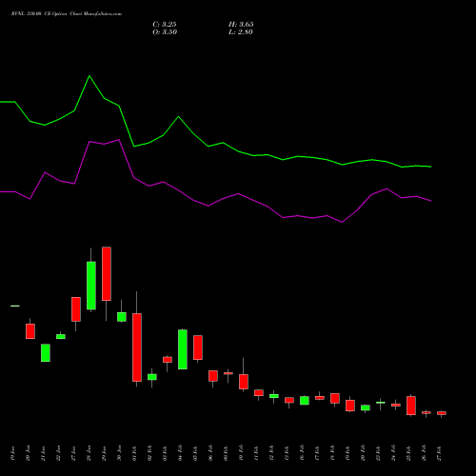This screenshot has width=476, height=476.
Task: Click the "18 Feb" date label
Action: point(332,453)
